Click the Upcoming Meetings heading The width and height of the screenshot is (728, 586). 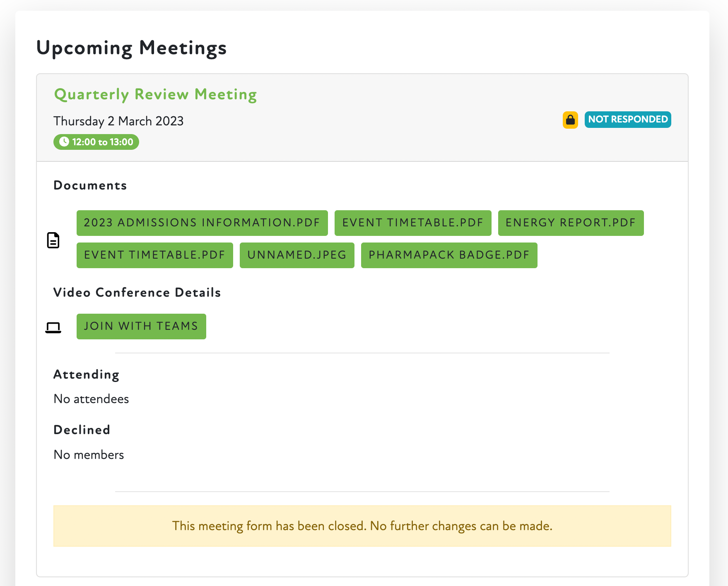(131, 48)
